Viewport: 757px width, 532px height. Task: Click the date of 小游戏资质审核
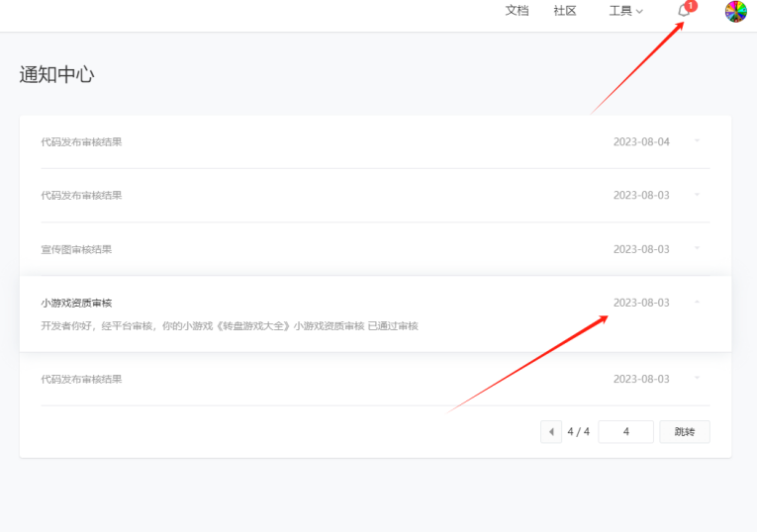click(641, 303)
